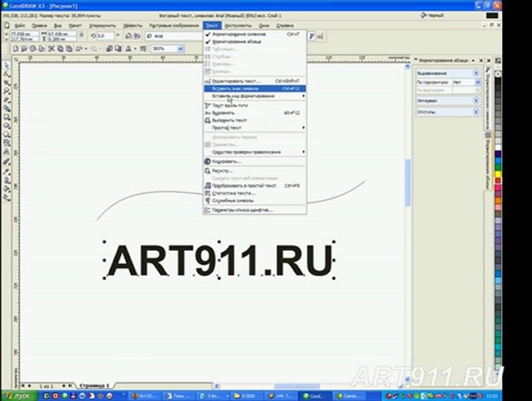Open the Упорядочить menu

coord(102,26)
